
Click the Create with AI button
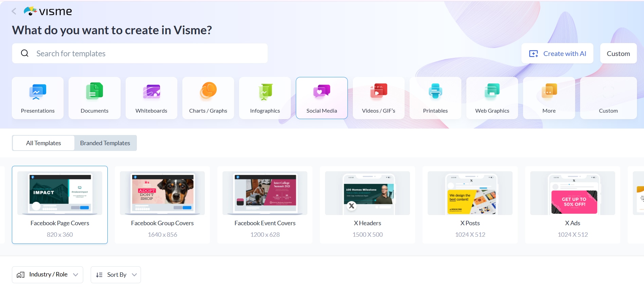557,53
